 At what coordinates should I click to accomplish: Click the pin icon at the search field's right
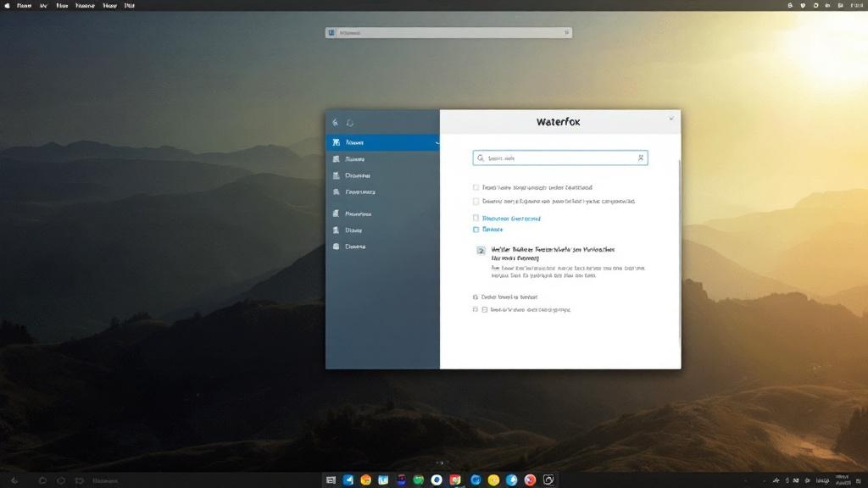coord(642,158)
